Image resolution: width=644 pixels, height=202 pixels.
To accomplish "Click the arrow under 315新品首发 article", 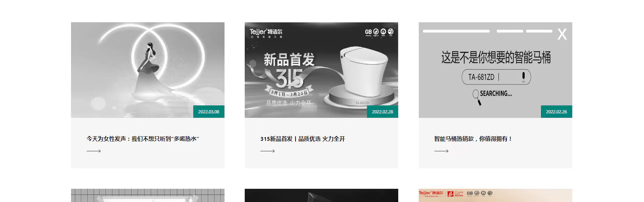I will coord(267,151).
